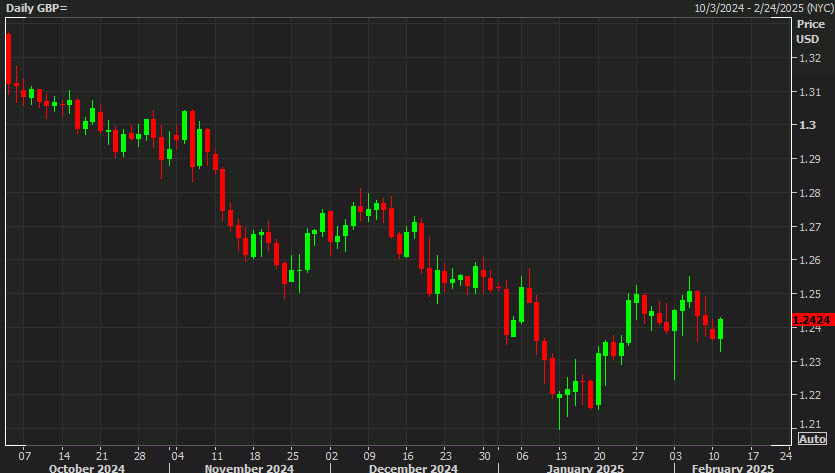This screenshot has width=835, height=473.
Task: Click the October 2024 month label
Action: click(x=87, y=468)
